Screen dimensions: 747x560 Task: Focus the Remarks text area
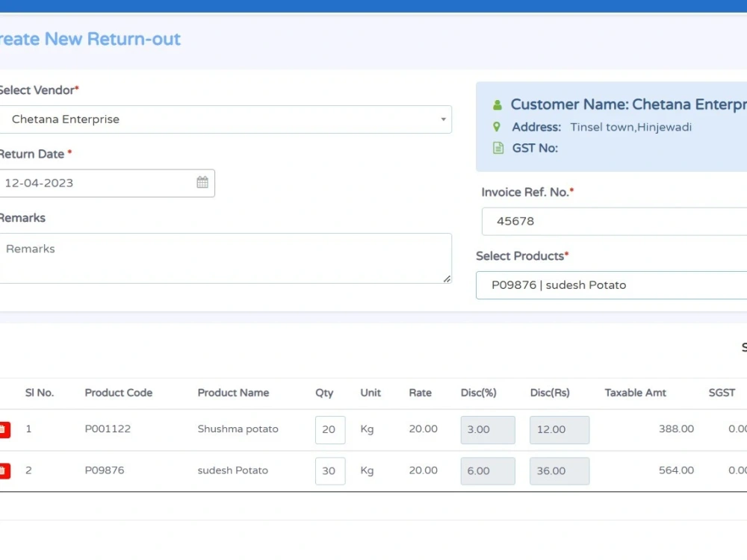pyautogui.click(x=226, y=258)
